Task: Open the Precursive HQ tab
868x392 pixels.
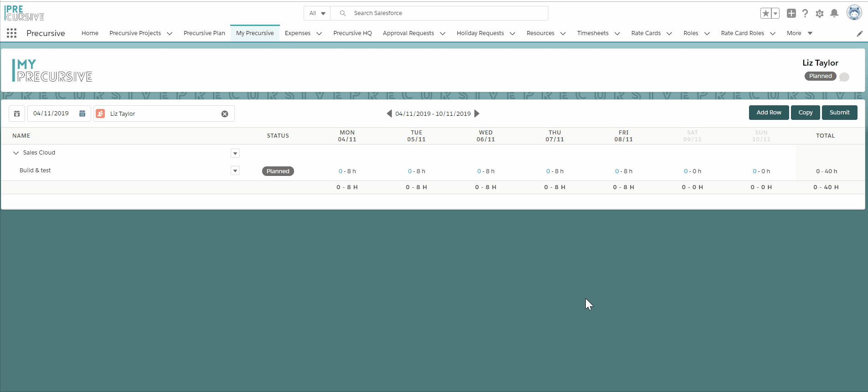Action: 352,33
